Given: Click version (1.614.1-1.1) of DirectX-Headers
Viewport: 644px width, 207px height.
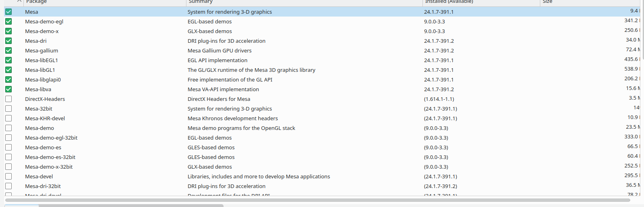Looking at the screenshot, I should (439, 99).
